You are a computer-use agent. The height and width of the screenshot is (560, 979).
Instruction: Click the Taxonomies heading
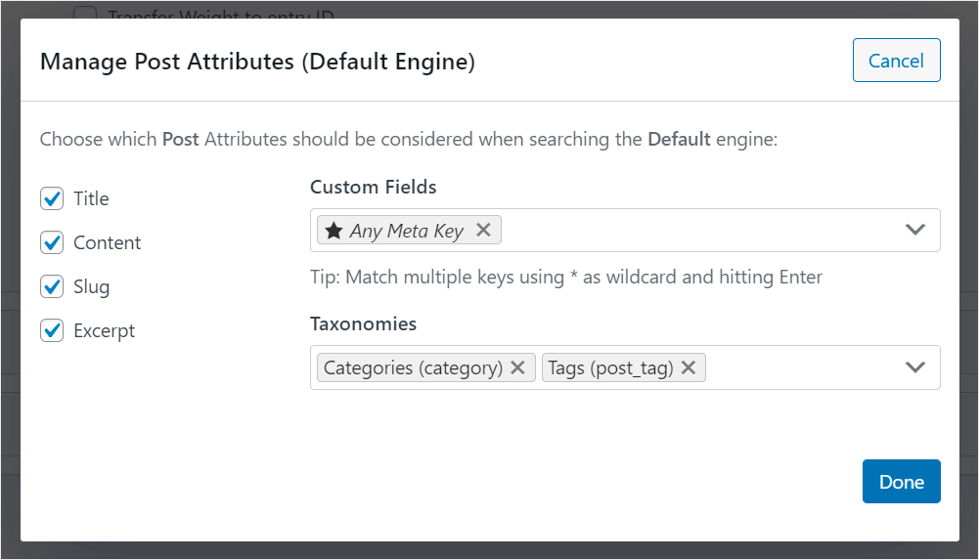click(364, 323)
